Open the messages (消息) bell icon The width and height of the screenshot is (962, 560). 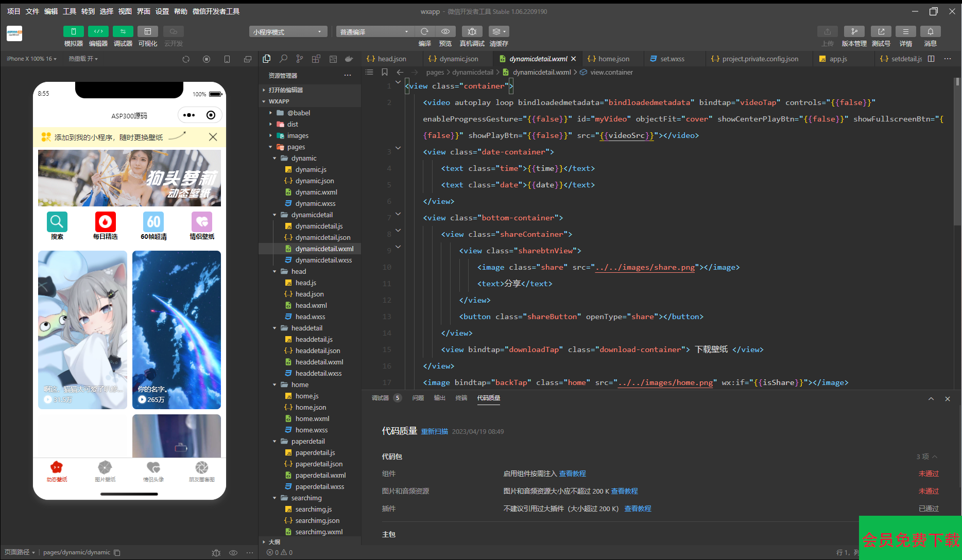[930, 32]
